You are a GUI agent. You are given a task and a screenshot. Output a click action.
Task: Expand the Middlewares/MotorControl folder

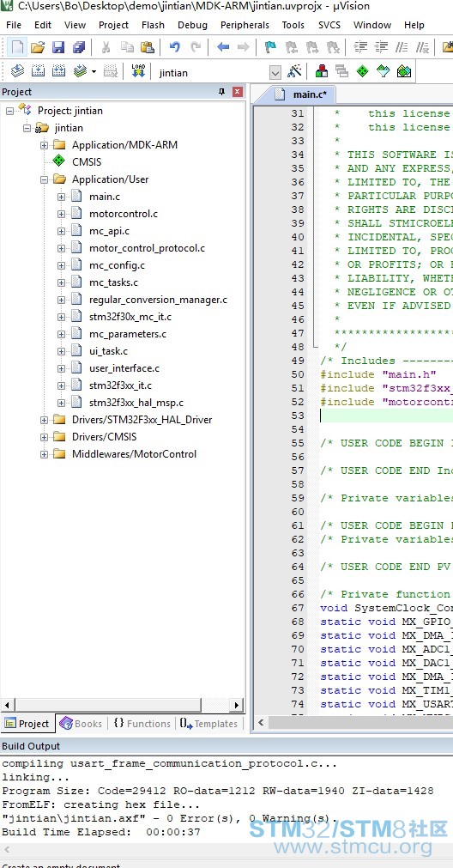pos(44,454)
